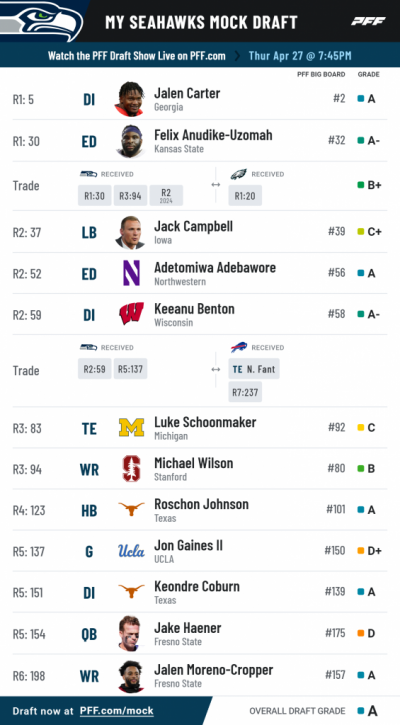Click the Michigan M logo
Viewport: 400px width, 725px height.
click(x=131, y=427)
